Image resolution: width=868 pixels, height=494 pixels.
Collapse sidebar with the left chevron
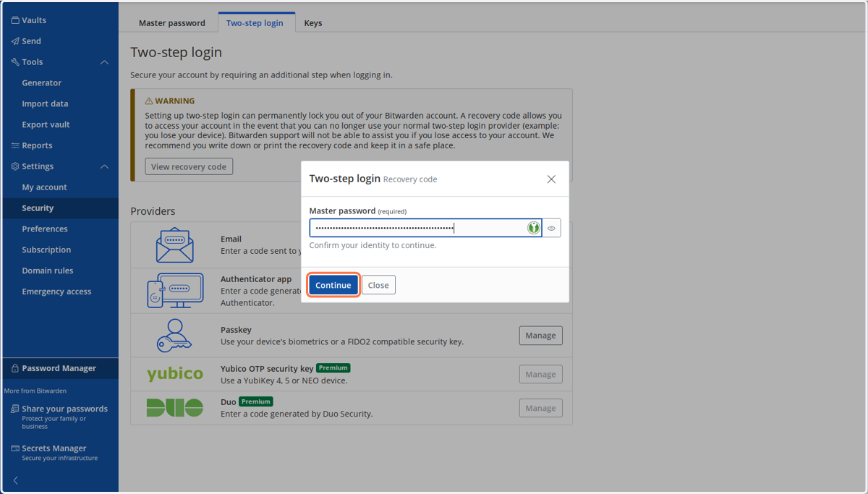(16, 480)
